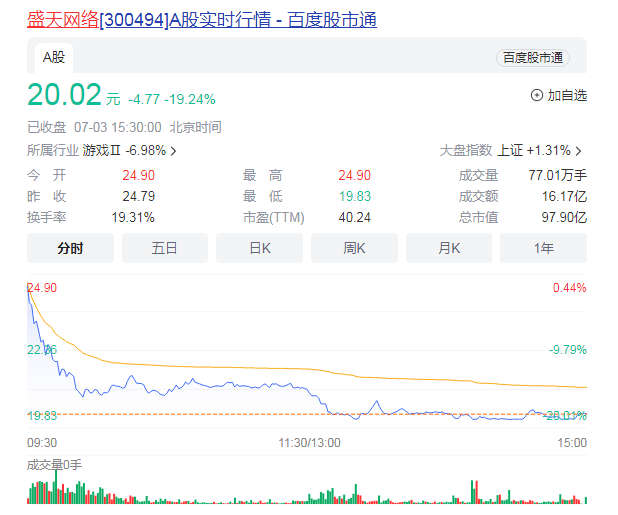Click the 11:30/13:00 time axis marker
The image size is (618, 515).
[x=309, y=441]
